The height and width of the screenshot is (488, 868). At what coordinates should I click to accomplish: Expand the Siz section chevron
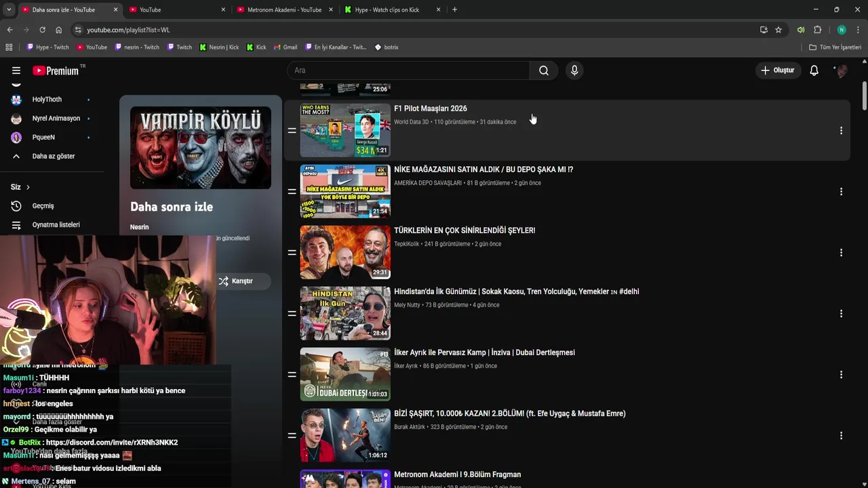coord(28,187)
